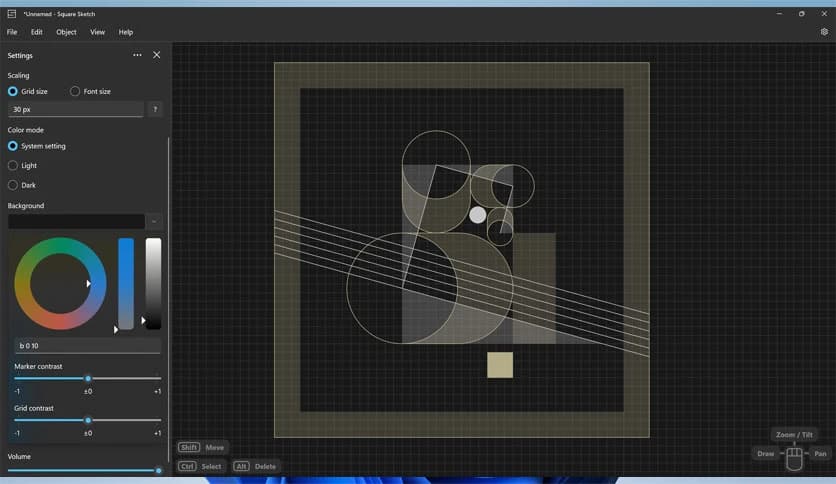Image resolution: width=836 pixels, height=484 pixels.
Task: Close the Settings panel
Action: [x=156, y=55]
